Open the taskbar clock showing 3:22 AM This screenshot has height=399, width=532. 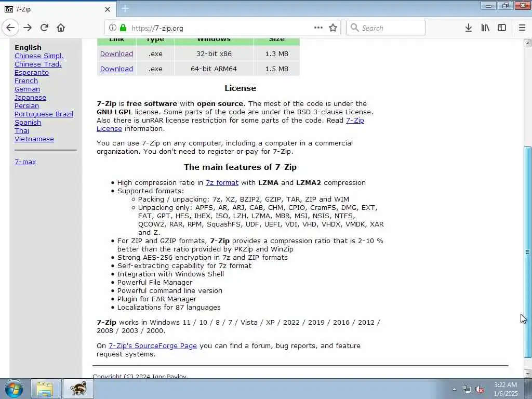[x=506, y=389]
